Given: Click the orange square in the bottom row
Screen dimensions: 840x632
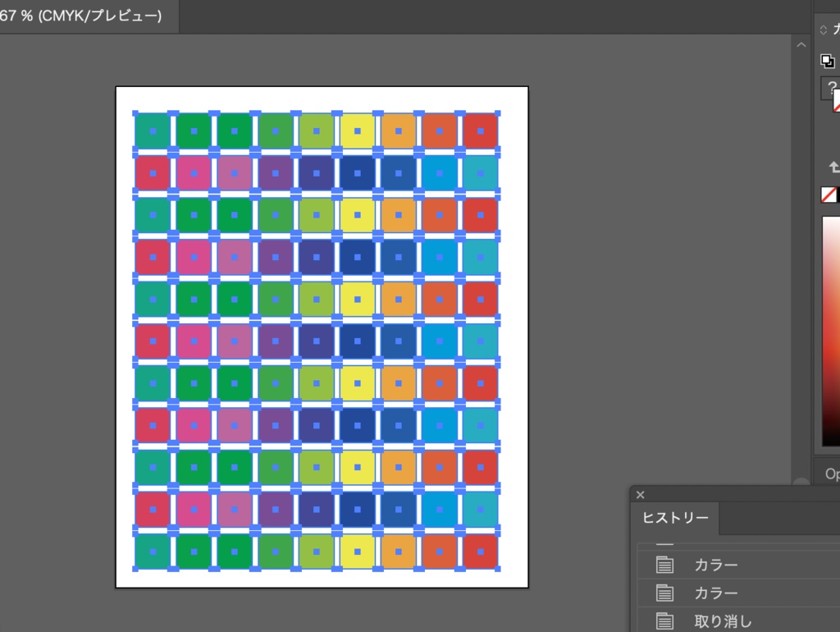Looking at the screenshot, I should click(399, 552).
